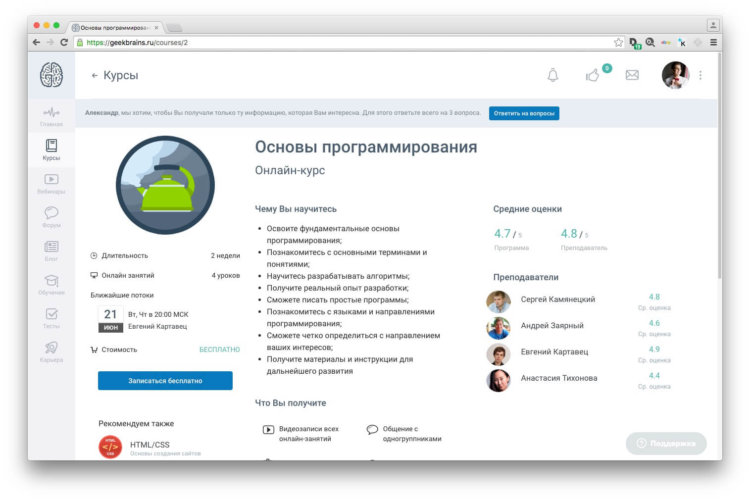Close the Основы программирования browser tab
Image resolution: width=750 pixels, height=500 pixels.
point(156,28)
